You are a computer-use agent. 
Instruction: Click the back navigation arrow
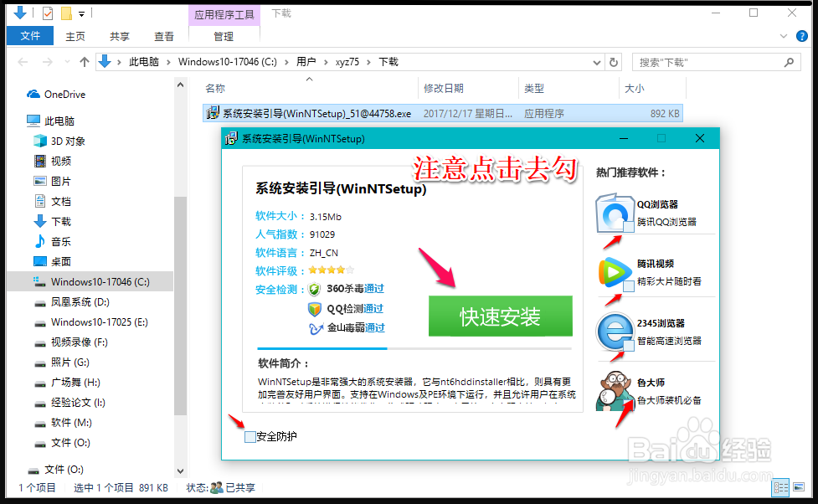click(23, 62)
